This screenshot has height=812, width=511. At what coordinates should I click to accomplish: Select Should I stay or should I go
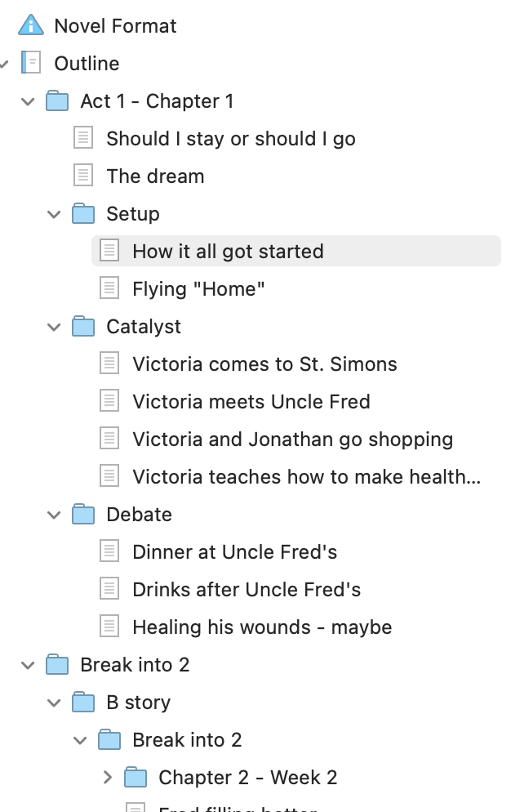(x=231, y=139)
